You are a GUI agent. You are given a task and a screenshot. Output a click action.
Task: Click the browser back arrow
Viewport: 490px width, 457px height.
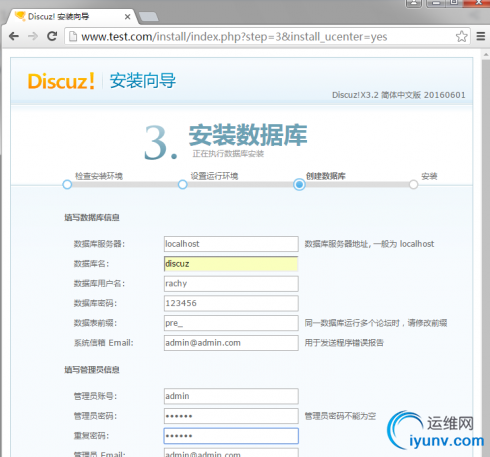(x=14, y=36)
